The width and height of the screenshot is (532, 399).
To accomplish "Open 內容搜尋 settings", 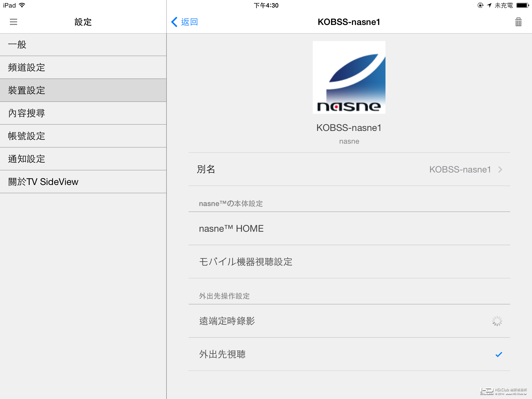I will pos(83,113).
